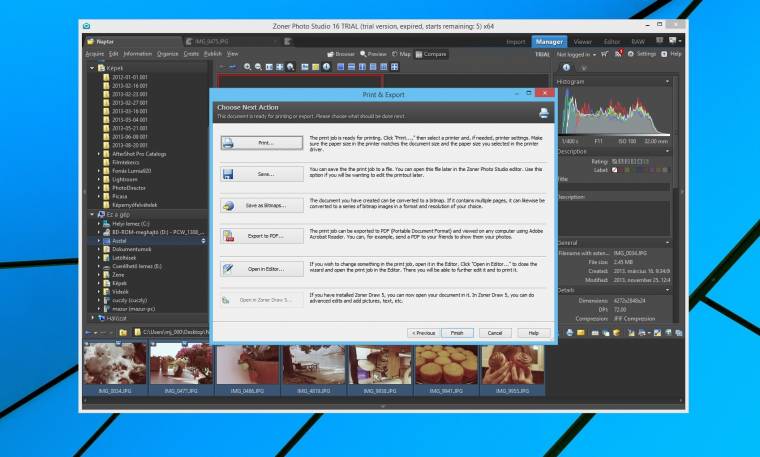The image size is (760, 457).
Task: Open shopping cart icon in top bar
Action: tap(604, 54)
